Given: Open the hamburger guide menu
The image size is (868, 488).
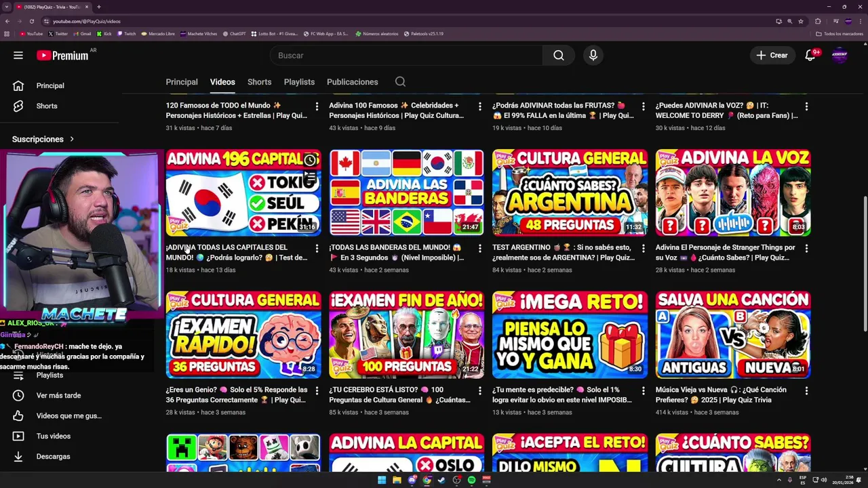Looking at the screenshot, I should pyautogui.click(x=18, y=56).
